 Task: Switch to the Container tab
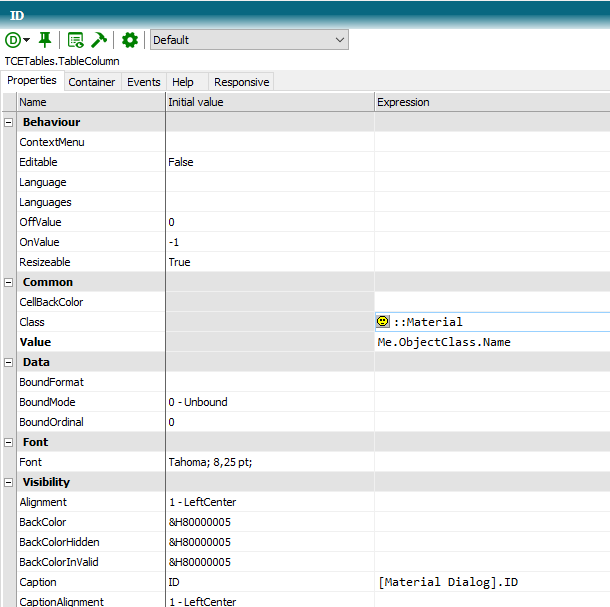92,82
